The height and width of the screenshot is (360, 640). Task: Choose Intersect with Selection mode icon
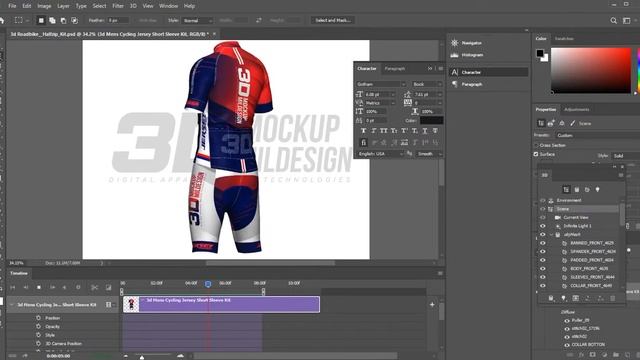(x=74, y=20)
